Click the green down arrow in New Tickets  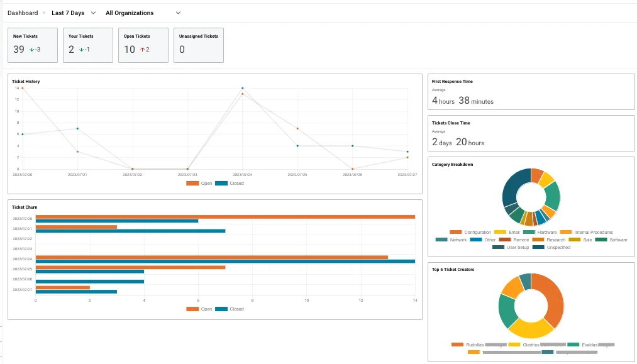point(31,50)
